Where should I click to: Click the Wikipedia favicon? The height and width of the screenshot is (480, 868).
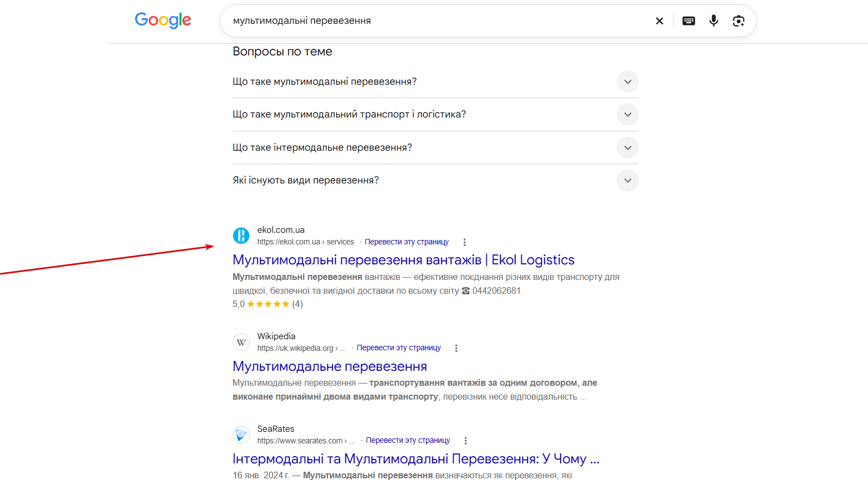241,342
